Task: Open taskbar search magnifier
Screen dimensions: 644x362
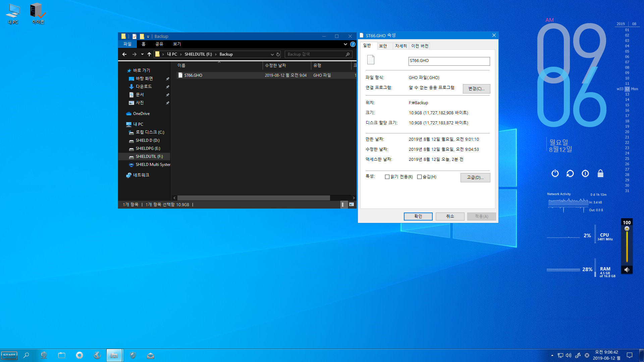Action: click(26, 355)
